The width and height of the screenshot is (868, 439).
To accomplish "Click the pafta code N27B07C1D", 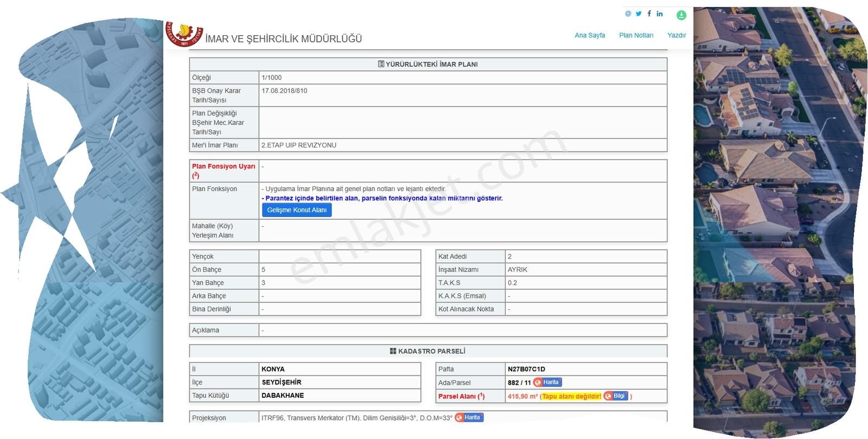I will tap(526, 369).
